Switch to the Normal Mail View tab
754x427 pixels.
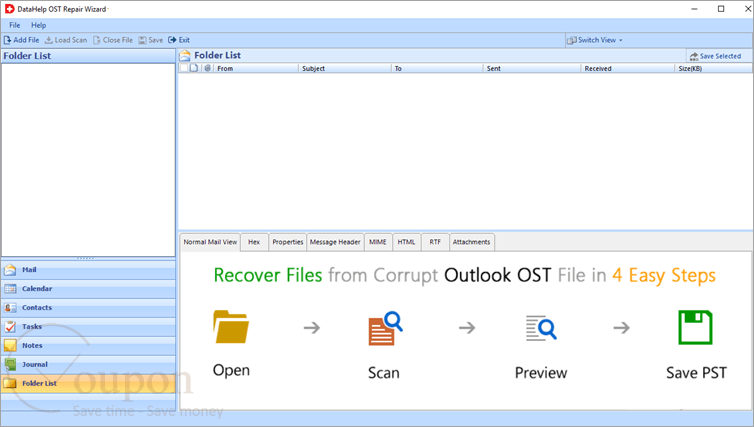point(210,242)
